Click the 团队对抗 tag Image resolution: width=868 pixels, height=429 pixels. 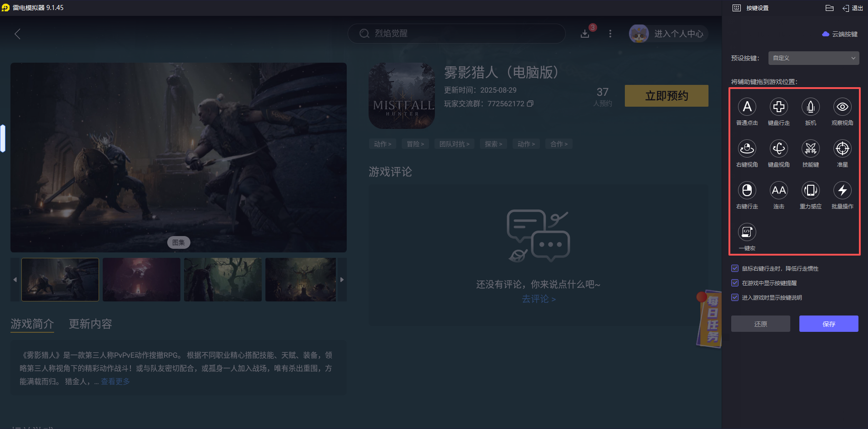pyautogui.click(x=454, y=144)
